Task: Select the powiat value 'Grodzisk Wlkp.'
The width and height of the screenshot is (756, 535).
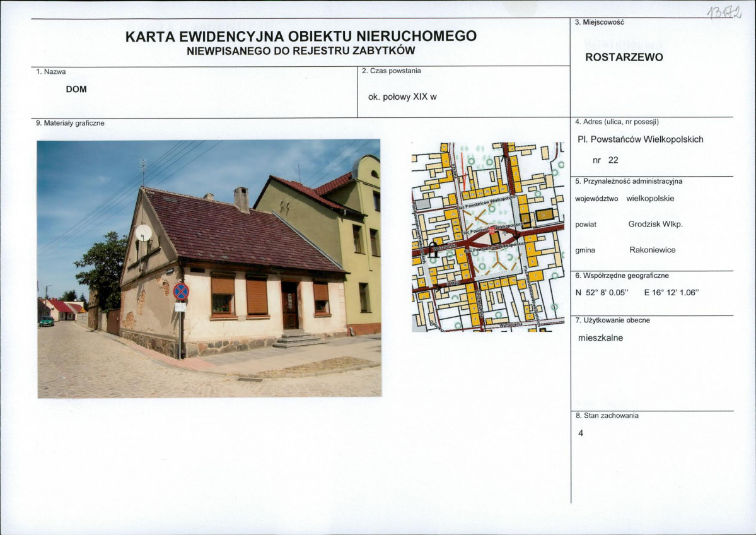Action: click(656, 225)
